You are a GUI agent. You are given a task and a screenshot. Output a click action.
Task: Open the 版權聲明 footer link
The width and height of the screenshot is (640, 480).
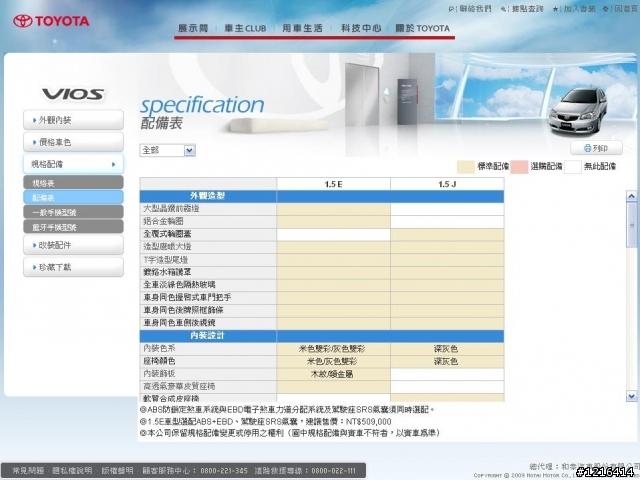click(x=118, y=471)
